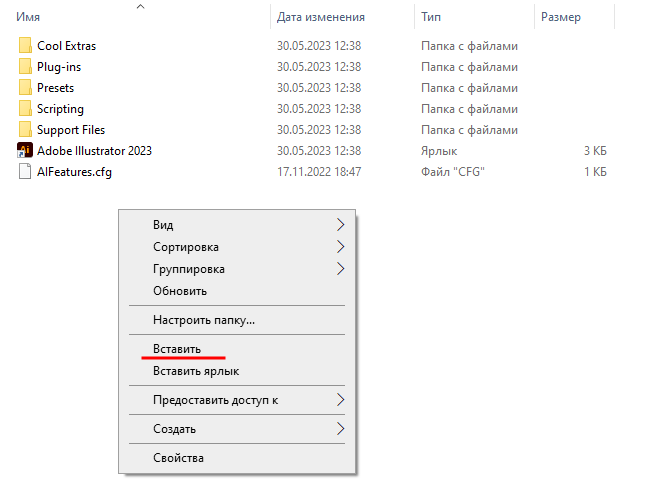
Task: Select Вставить ярлык in context menu
Action: [x=196, y=371]
